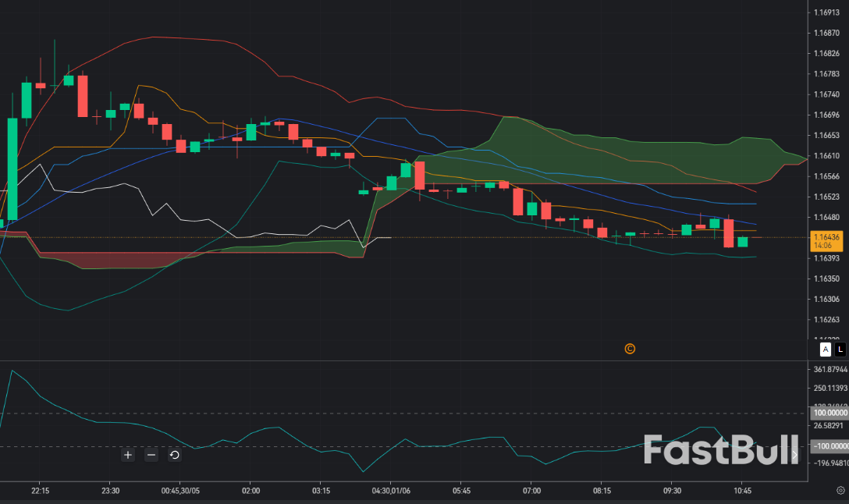The image size is (849, 504).
Task: Toggle the auto scale 'A' button
Action: pyautogui.click(x=825, y=350)
